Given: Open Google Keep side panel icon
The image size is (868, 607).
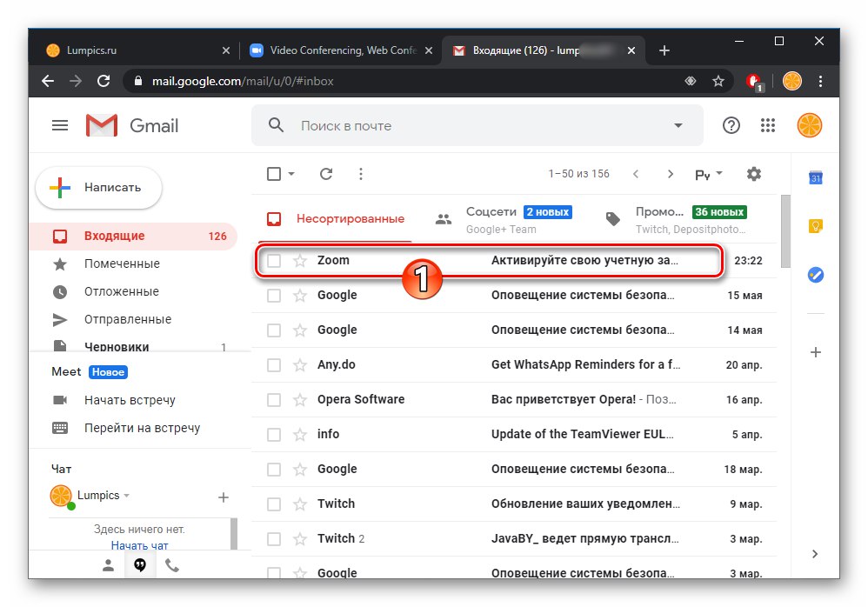Looking at the screenshot, I should pyautogui.click(x=816, y=226).
